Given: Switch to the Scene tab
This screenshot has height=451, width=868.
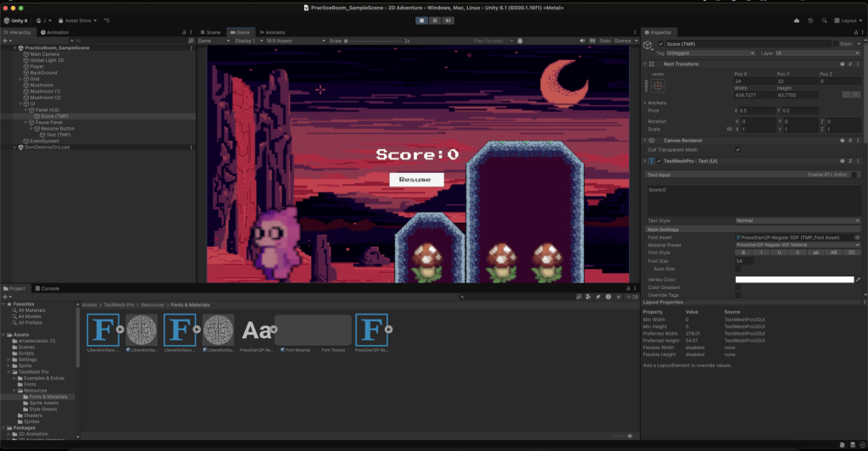Looking at the screenshot, I should (x=210, y=32).
